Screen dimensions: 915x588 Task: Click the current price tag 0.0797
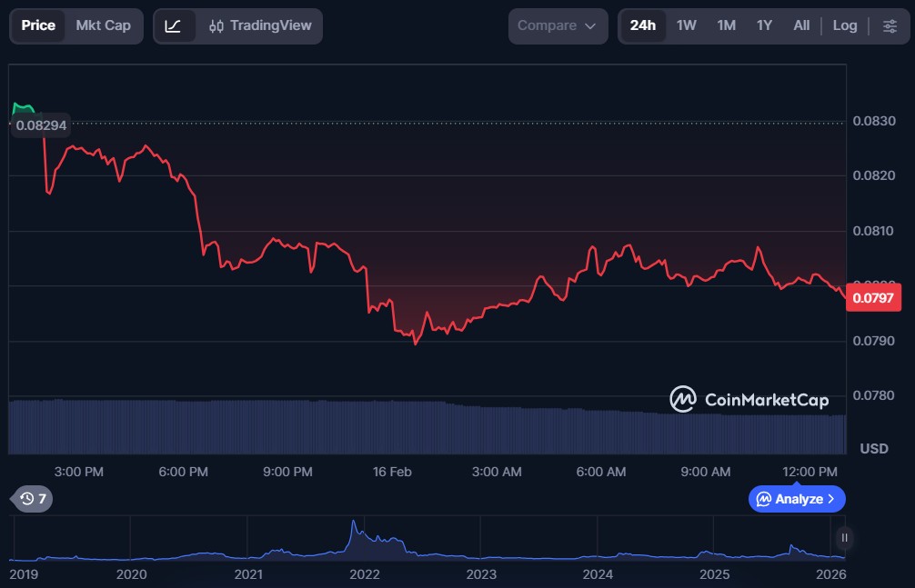pos(873,297)
